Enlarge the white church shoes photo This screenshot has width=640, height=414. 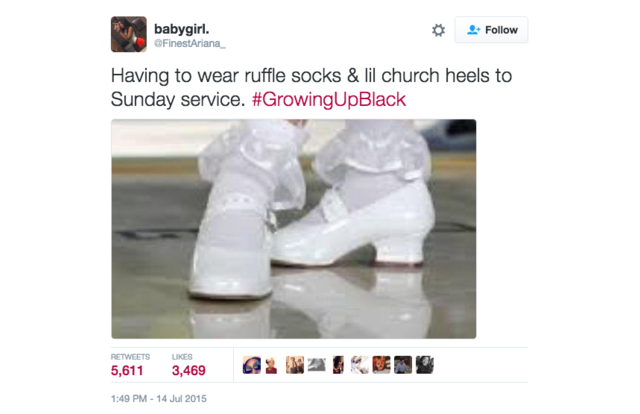pos(294,229)
